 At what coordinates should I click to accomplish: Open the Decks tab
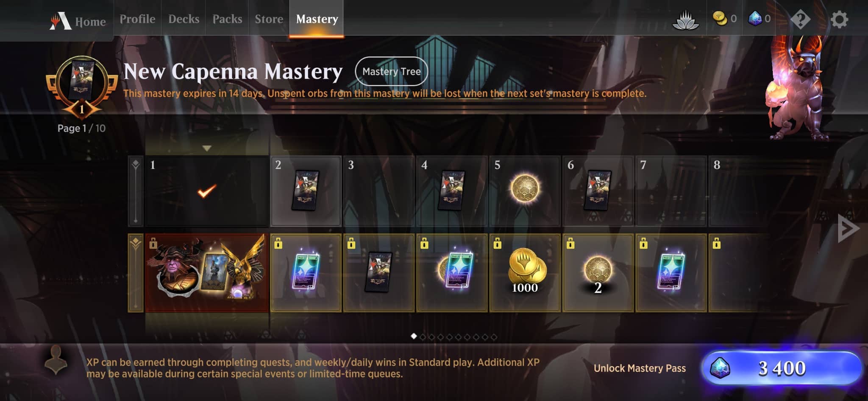pos(184,19)
